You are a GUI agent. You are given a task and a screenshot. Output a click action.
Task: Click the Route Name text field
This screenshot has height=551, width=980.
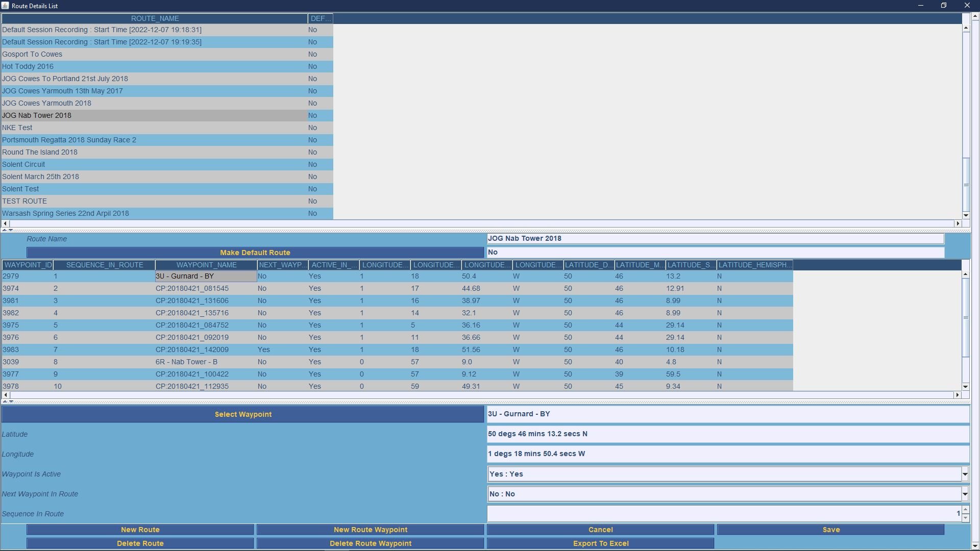[715, 239]
